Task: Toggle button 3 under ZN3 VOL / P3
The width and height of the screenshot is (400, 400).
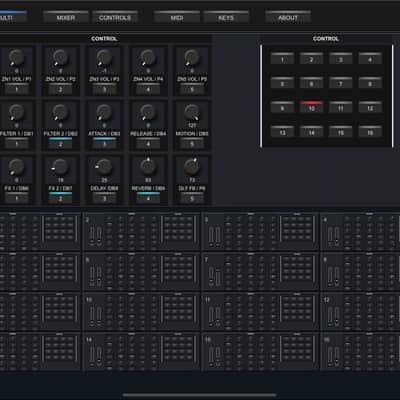Action: pos(104,89)
